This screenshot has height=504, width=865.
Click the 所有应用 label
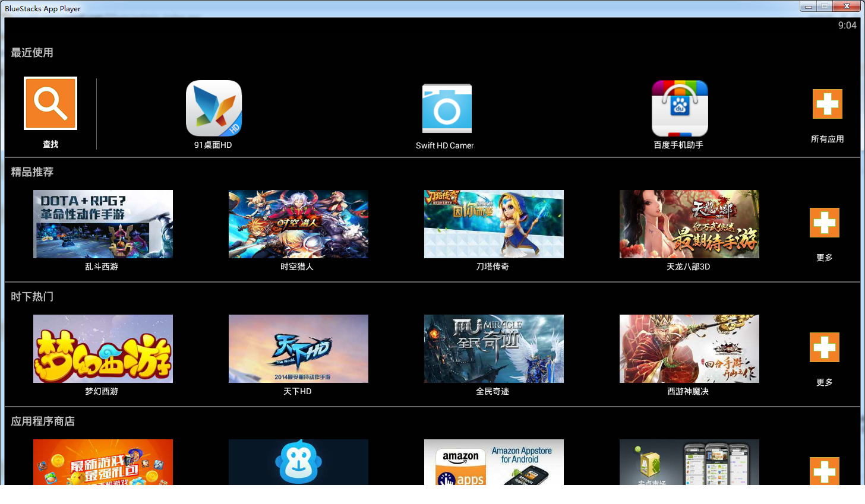click(828, 139)
